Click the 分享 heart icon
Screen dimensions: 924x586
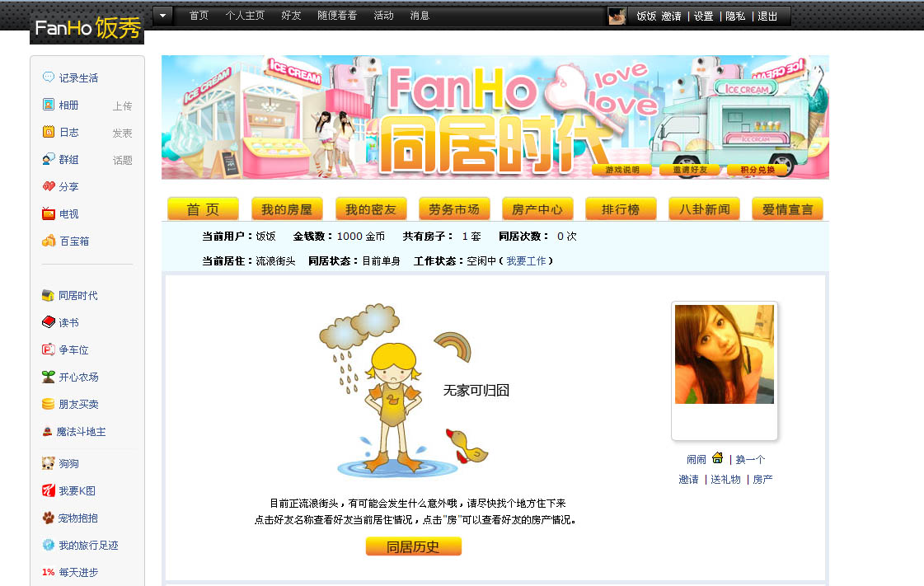click(49, 186)
